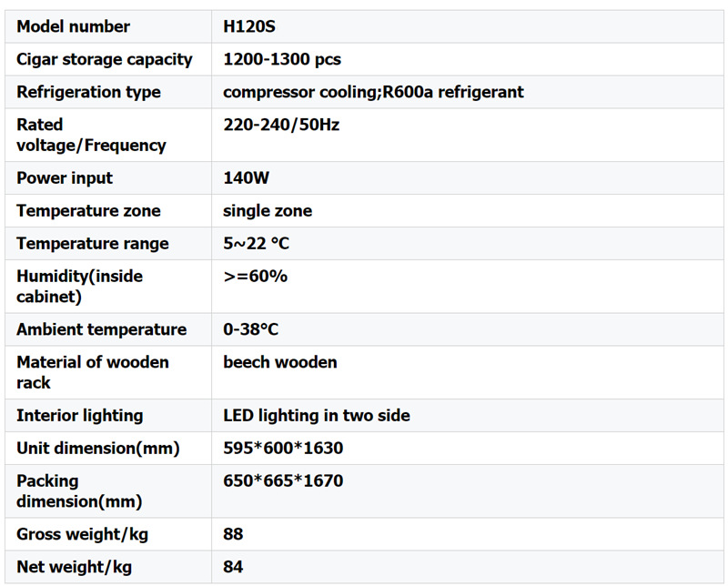Image resolution: width=728 pixels, height=586 pixels.
Task: Select the 5~22 °C temperature range
Action: pyautogui.click(x=257, y=243)
